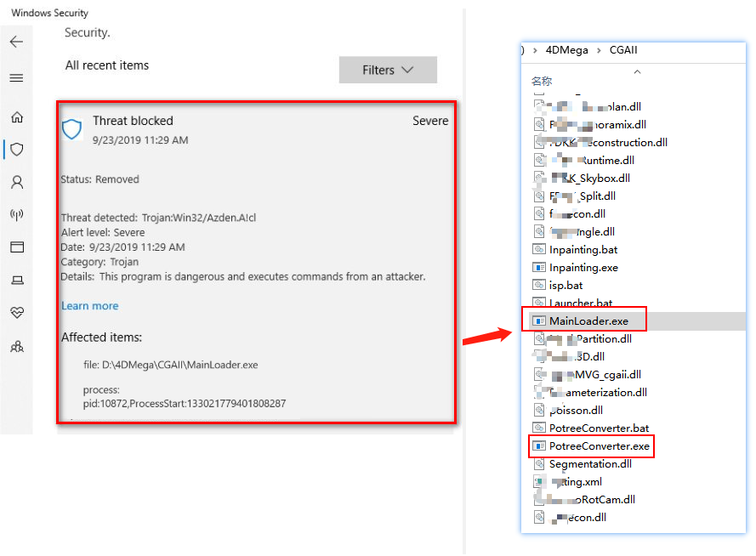Screen dimensions: 756x556
Task: Expand the Filters dropdown
Action: click(388, 70)
